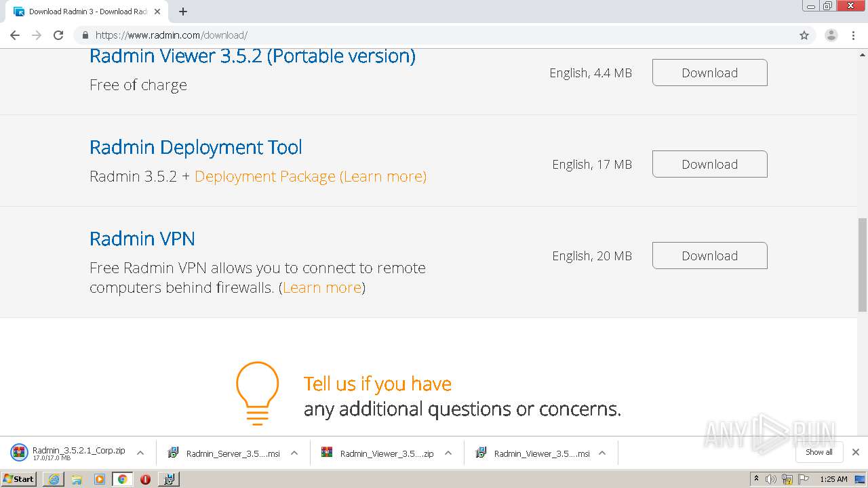The width and height of the screenshot is (868, 488).
Task: Launch Internet Explorer from taskbar
Action: click(54, 479)
